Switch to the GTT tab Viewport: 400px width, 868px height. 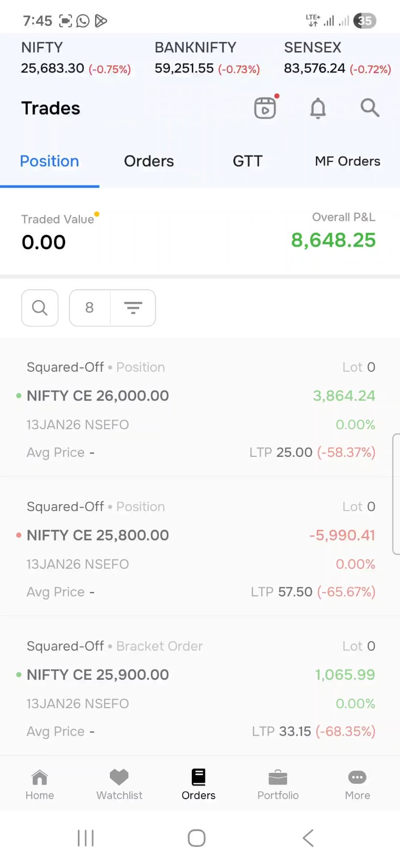pos(248,161)
